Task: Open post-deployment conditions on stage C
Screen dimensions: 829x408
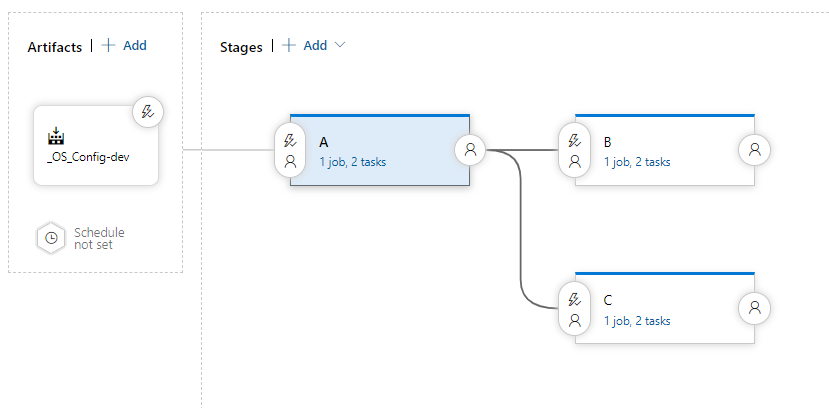Action: pos(754,308)
